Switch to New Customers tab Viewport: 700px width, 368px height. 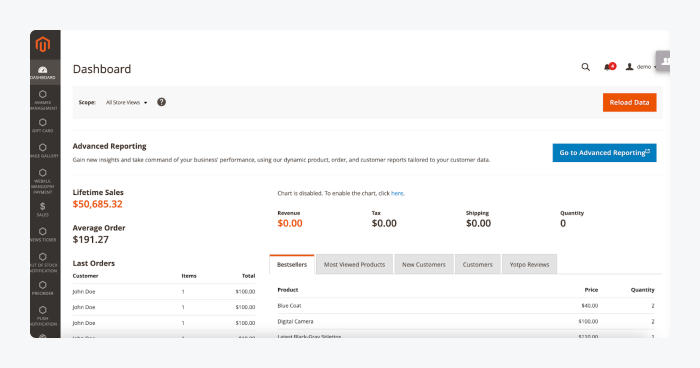coord(424,264)
